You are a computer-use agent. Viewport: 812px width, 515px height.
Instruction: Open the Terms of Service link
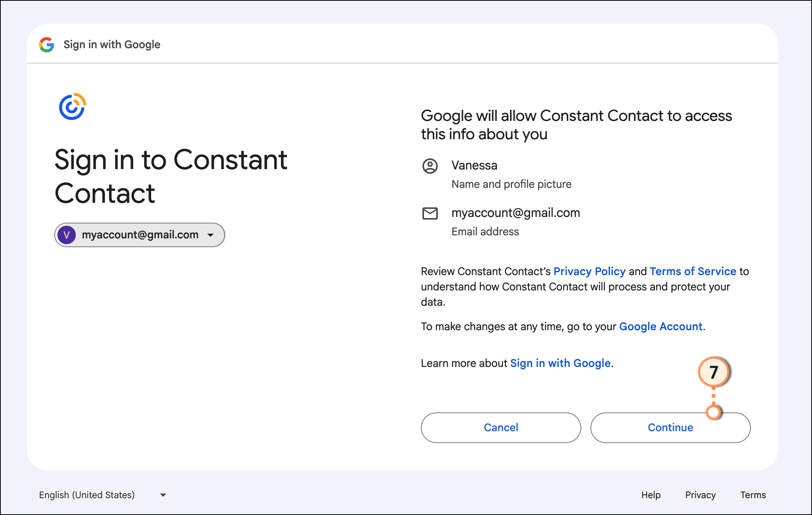click(x=693, y=271)
